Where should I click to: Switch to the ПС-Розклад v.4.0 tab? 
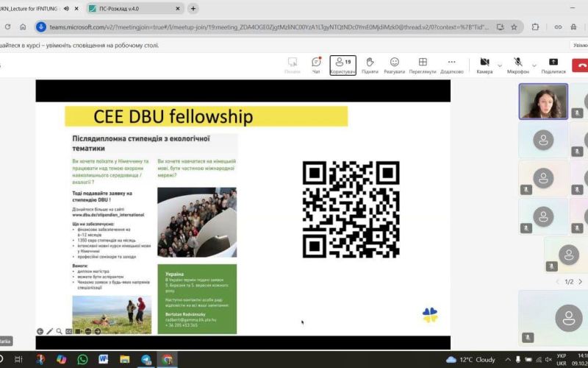click(x=131, y=9)
